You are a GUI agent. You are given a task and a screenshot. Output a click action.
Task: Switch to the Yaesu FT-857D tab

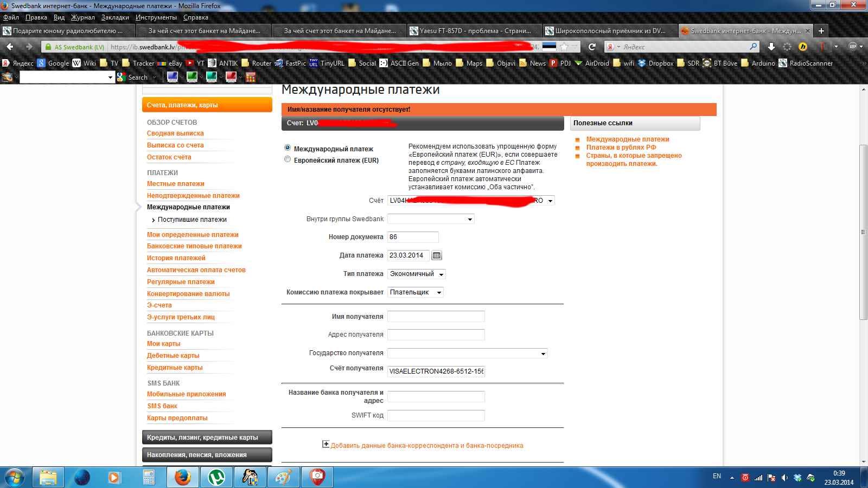474,31
